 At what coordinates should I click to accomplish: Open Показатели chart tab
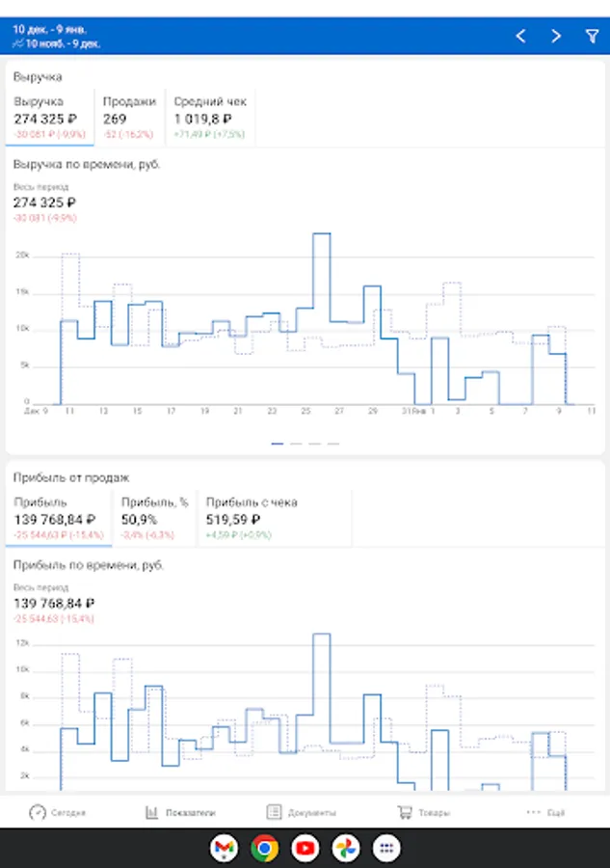[180, 812]
